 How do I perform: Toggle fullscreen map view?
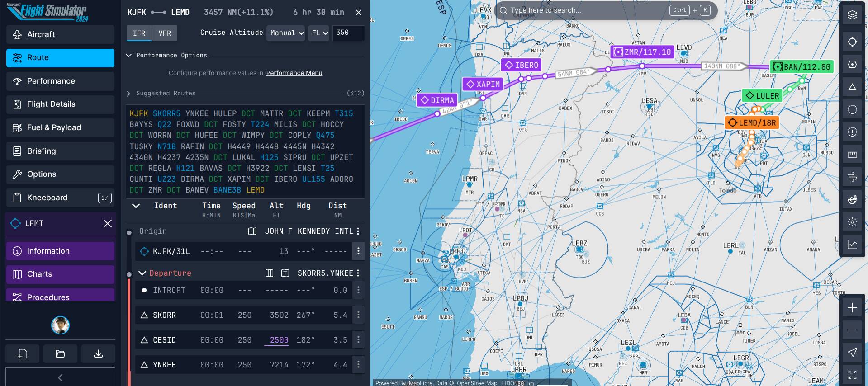click(x=852, y=375)
